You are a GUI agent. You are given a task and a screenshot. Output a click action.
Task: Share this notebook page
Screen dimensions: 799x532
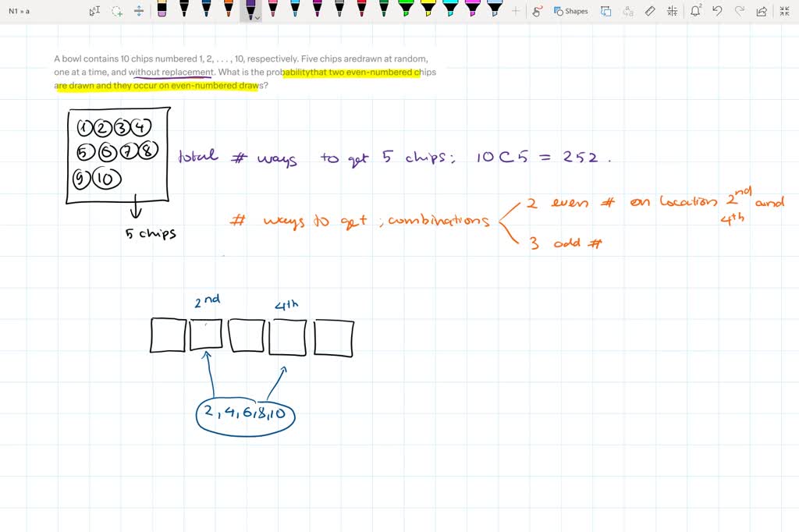point(762,11)
